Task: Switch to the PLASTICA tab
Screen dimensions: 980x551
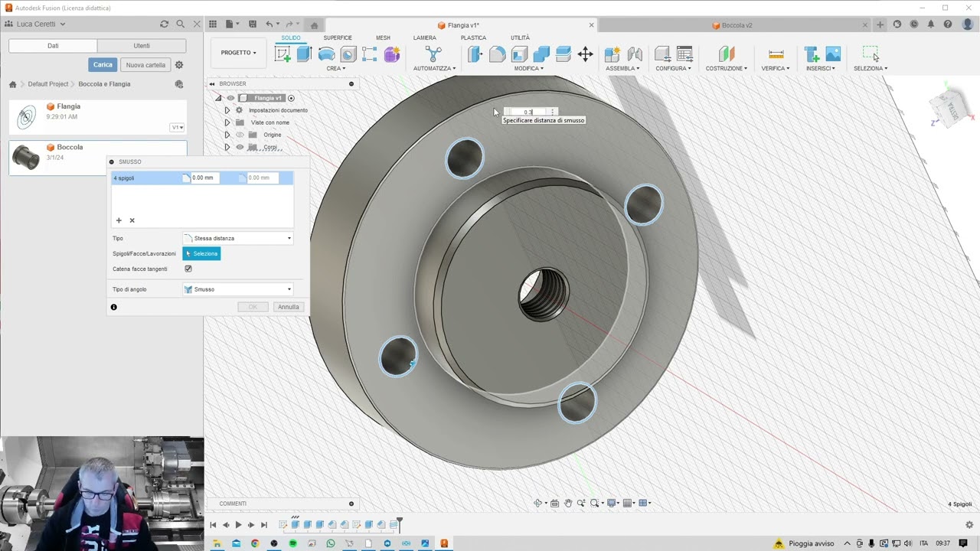Action: pyautogui.click(x=473, y=37)
